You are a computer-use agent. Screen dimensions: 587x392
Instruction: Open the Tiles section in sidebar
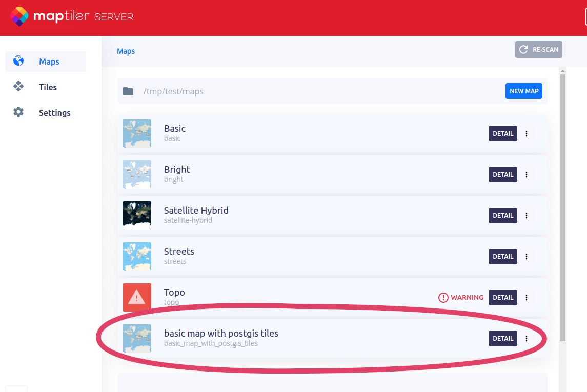[48, 87]
